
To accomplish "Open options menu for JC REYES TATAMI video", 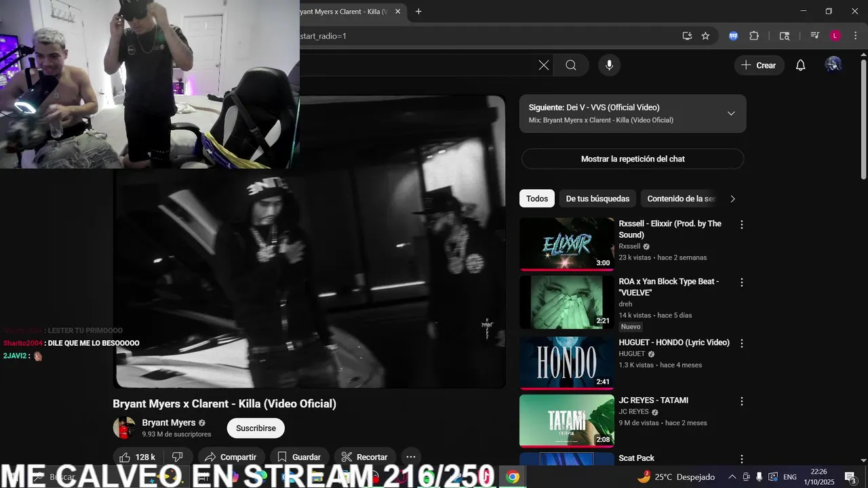I will click(741, 401).
